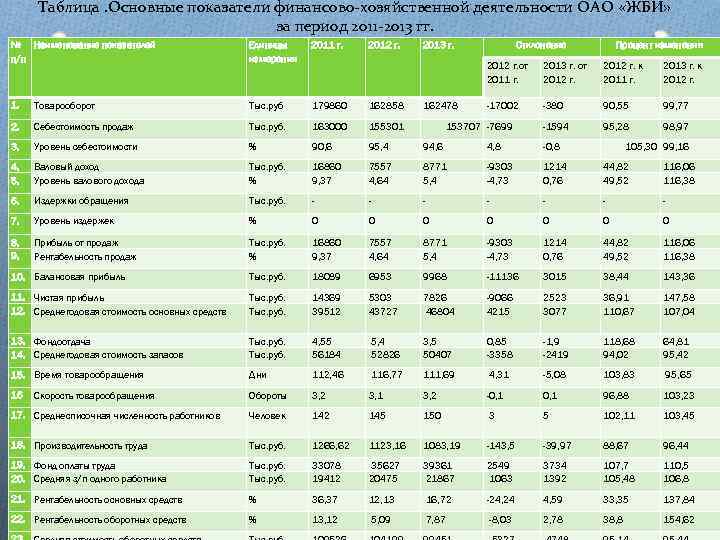Click the value 1266,62
The image size is (720, 540).
click(x=331, y=445)
